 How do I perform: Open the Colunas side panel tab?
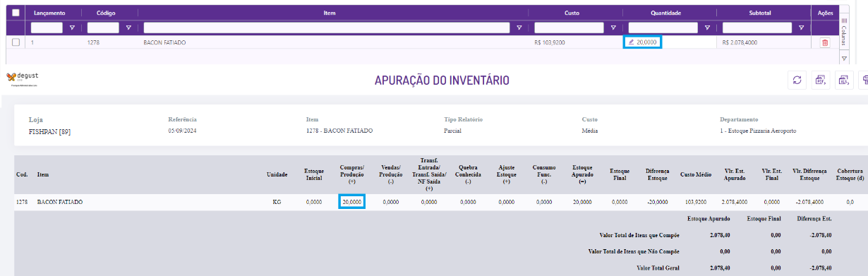pyautogui.click(x=844, y=32)
